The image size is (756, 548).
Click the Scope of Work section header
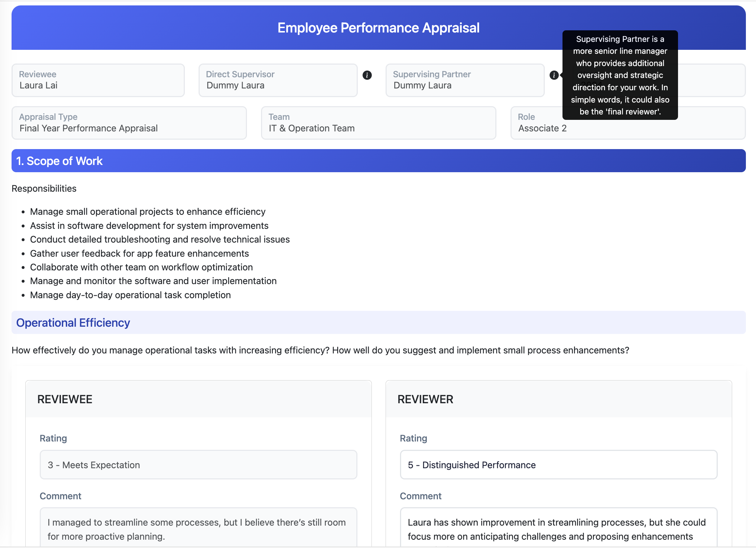click(378, 161)
